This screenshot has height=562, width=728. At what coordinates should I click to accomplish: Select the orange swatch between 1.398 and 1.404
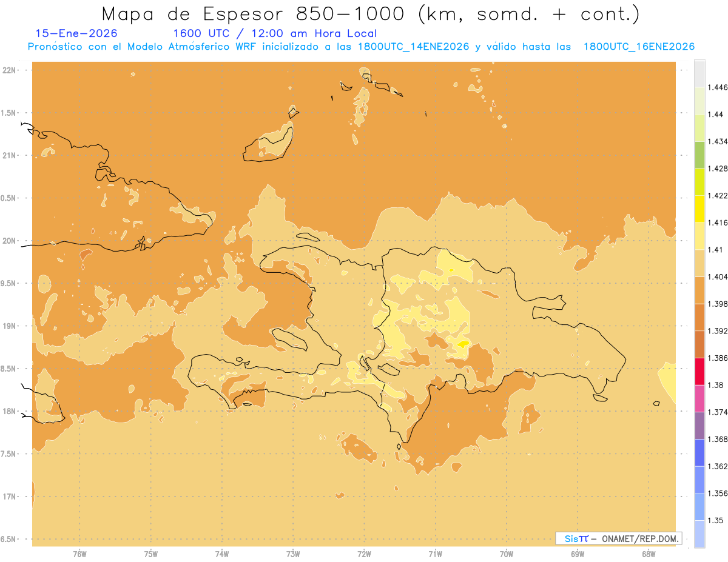[699, 290]
